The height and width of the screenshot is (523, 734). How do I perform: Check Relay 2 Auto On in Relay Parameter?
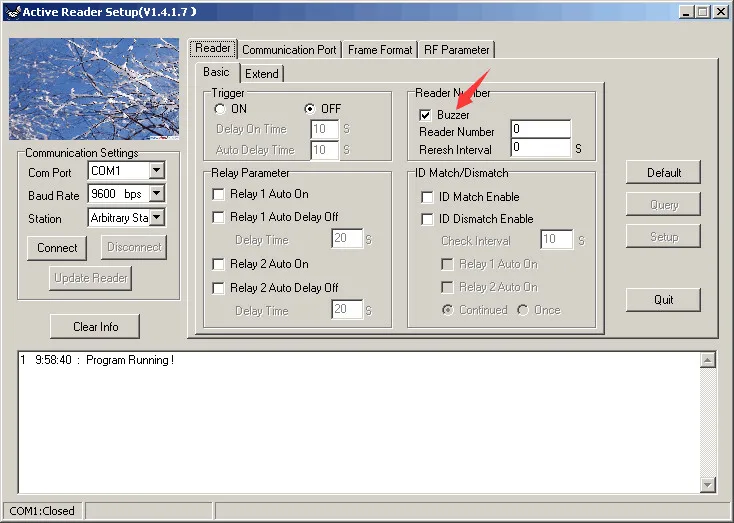tap(218, 264)
